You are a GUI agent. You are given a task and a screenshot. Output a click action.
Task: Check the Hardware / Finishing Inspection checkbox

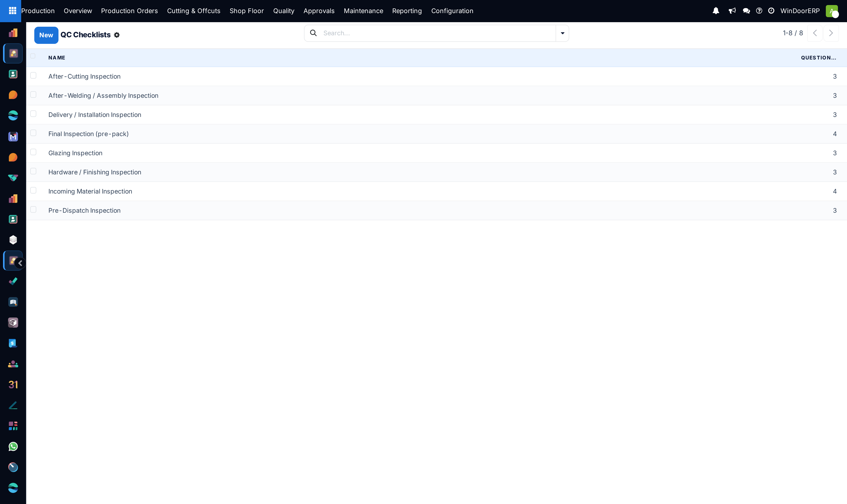point(33,171)
